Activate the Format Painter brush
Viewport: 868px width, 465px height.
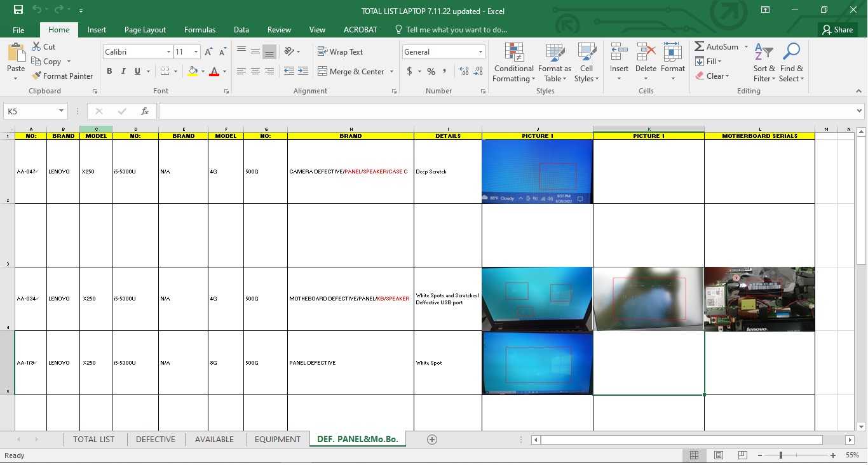point(62,76)
